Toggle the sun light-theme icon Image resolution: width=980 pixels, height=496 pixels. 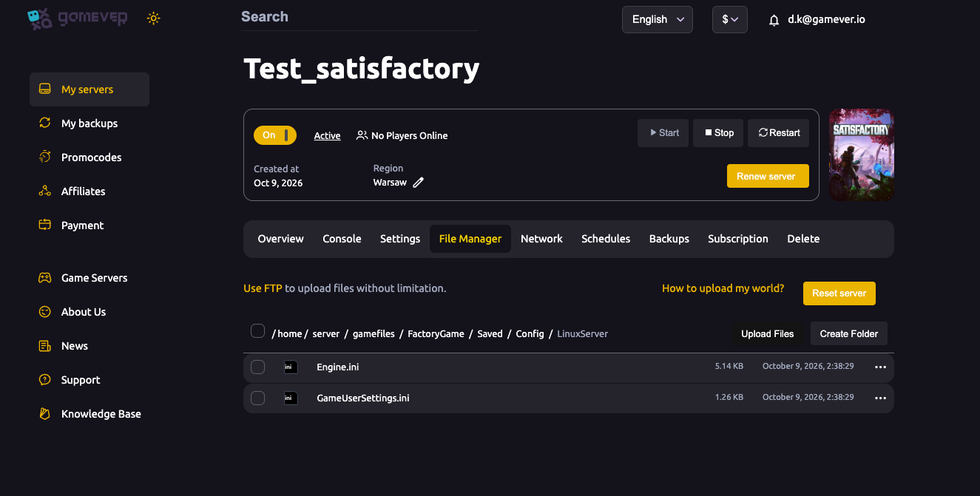pos(153,18)
